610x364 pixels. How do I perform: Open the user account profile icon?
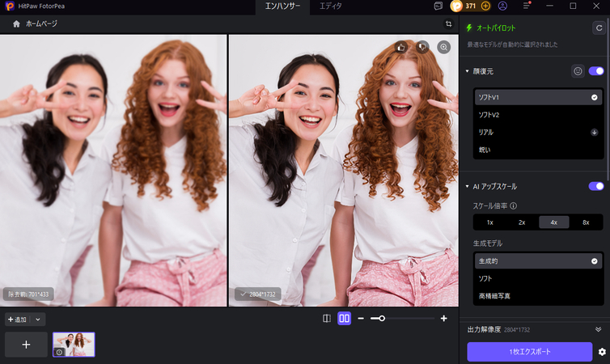click(x=502, y=6)
